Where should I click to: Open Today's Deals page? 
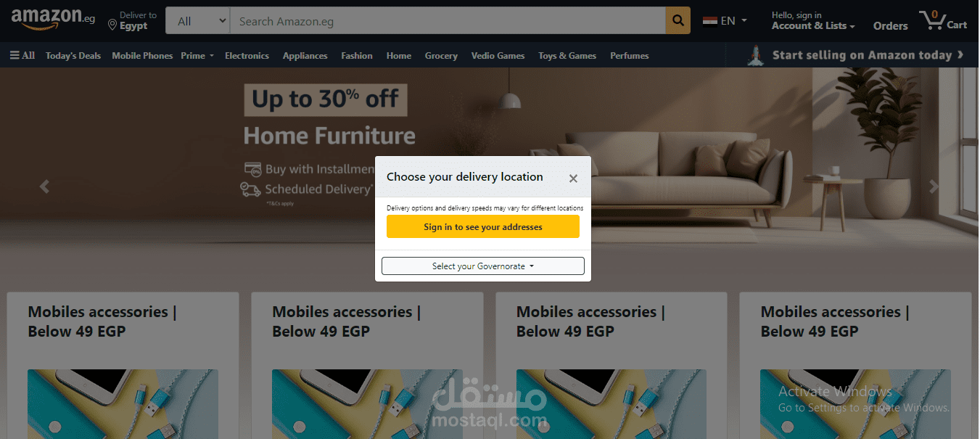(x=73, y=56)
